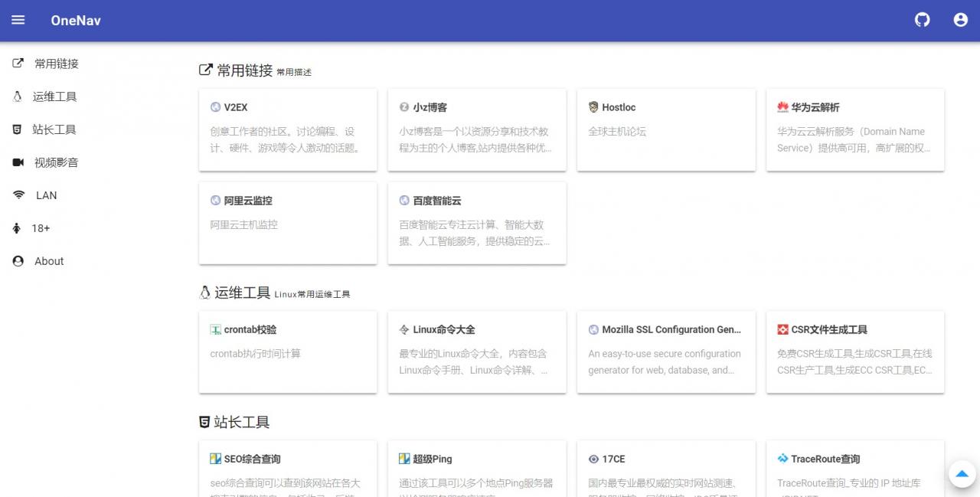
Task: Open the 华为云解析 link card
Action: click(855, 129)
